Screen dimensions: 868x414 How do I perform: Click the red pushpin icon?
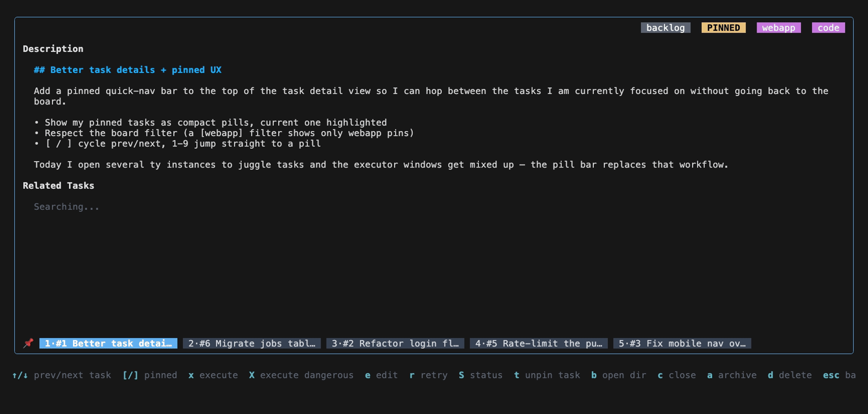click(x=28, y=343)
